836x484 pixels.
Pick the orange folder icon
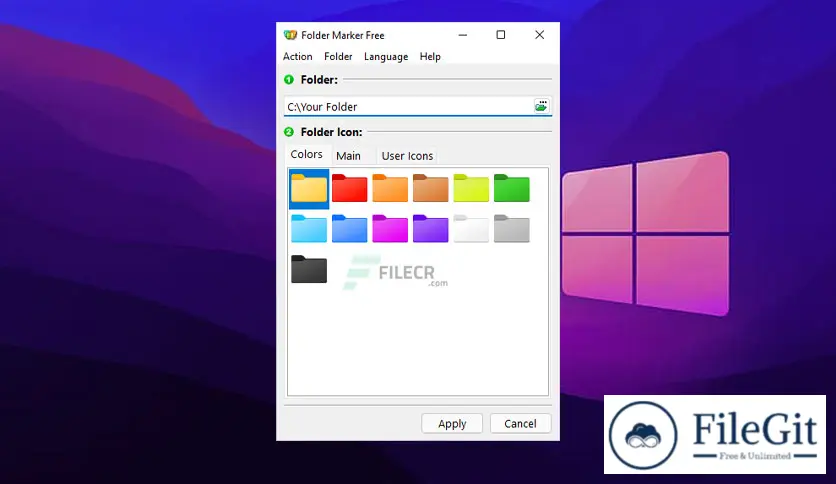[390, 188]
